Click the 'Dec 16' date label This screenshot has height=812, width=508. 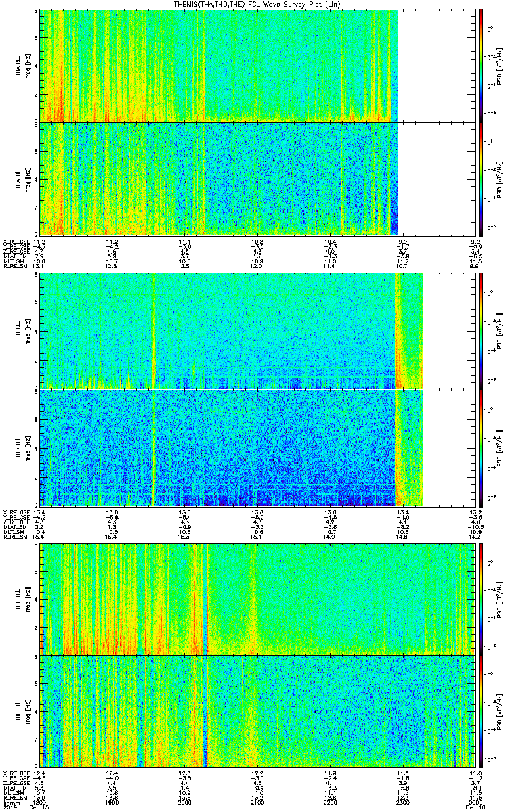point(474,807)
